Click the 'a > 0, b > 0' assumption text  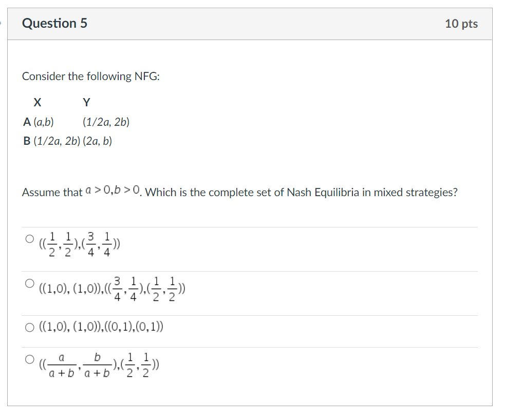point(112,190)
